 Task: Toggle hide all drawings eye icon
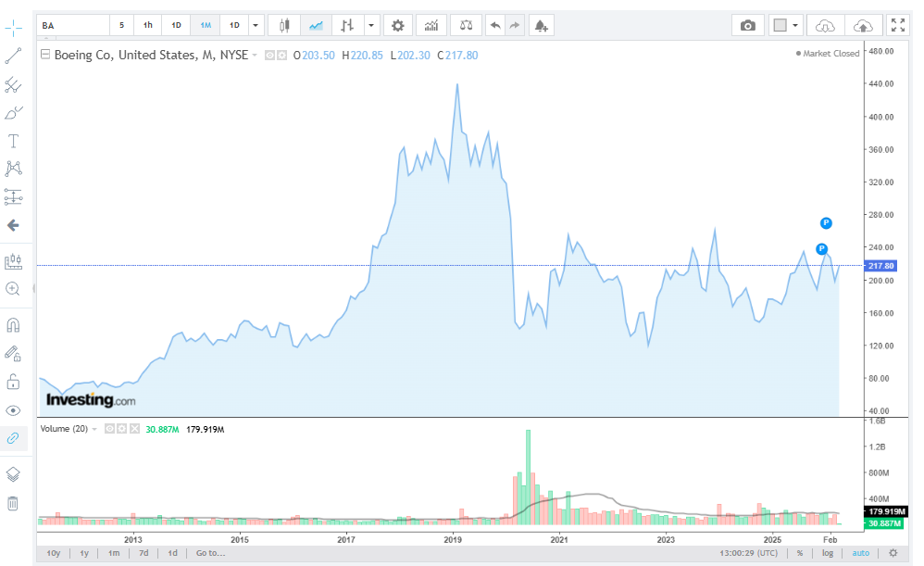click(13, 410)
